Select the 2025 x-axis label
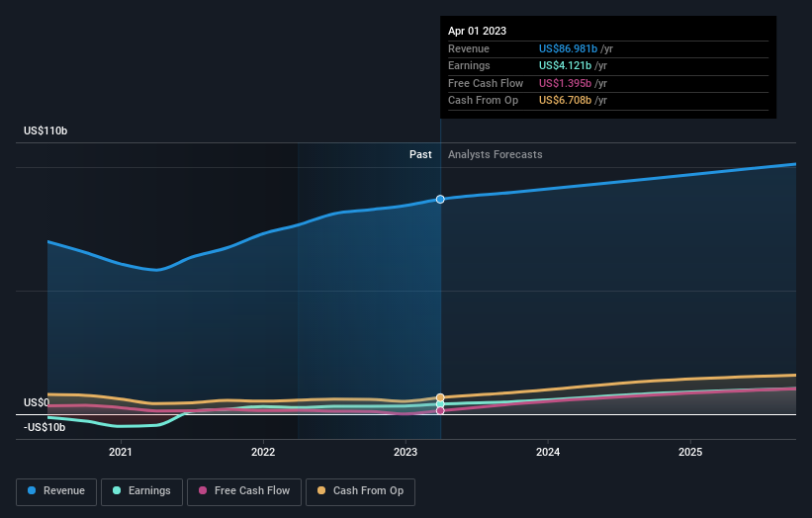 pos(690,453)
